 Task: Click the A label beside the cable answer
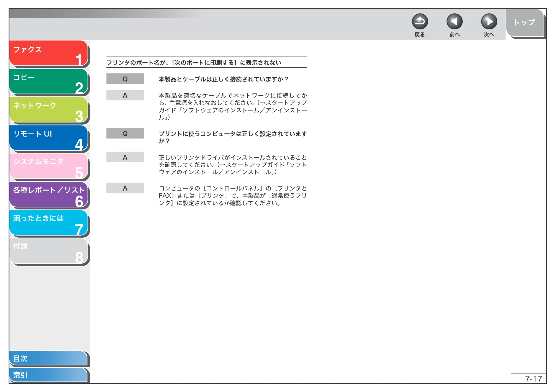pyautogui.click(x=125, y=95)
